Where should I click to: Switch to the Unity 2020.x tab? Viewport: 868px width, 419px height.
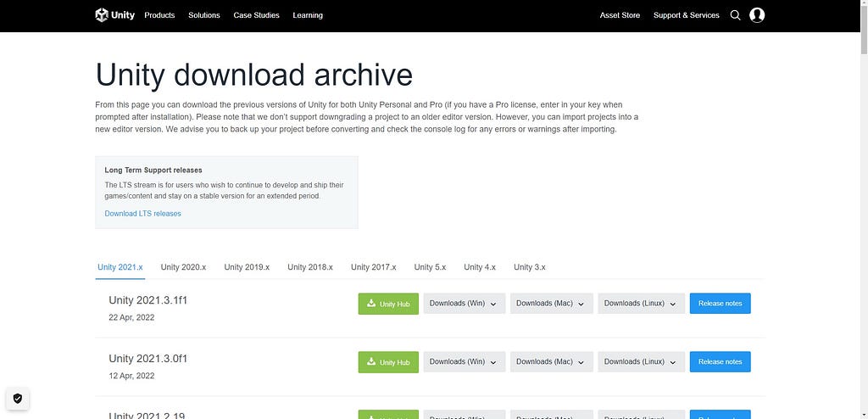point(183,267)
